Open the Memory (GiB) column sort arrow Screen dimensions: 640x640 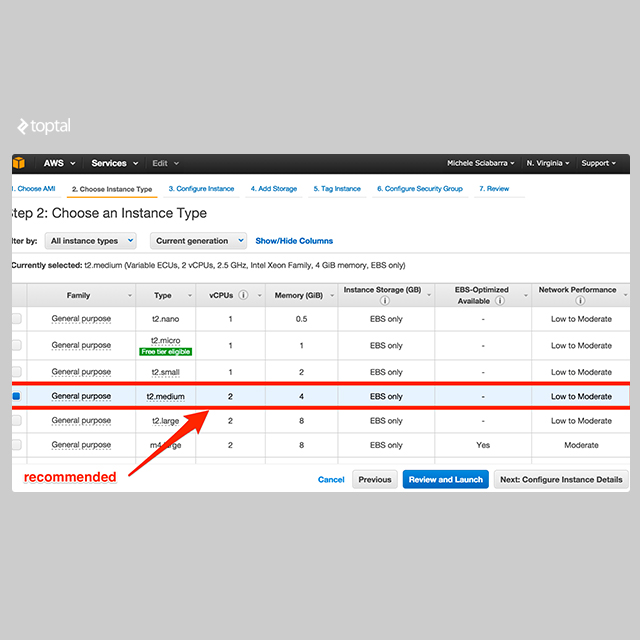click(332, 296)
